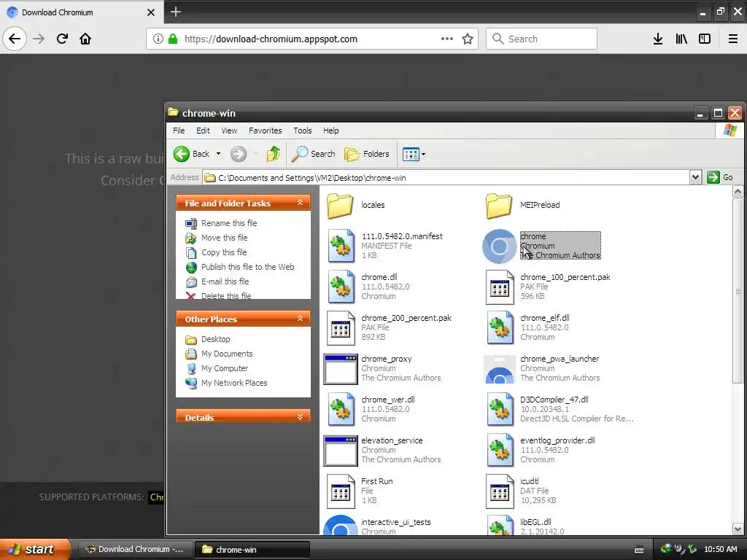Open Firefox hamburger menu

tap(733, 39)
